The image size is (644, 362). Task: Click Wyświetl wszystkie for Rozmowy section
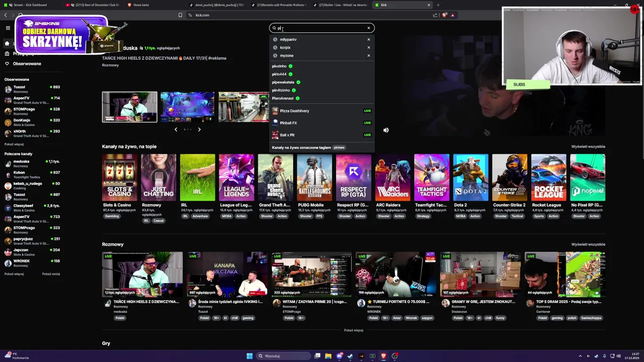pyautogui.click(x=588, y=244)
